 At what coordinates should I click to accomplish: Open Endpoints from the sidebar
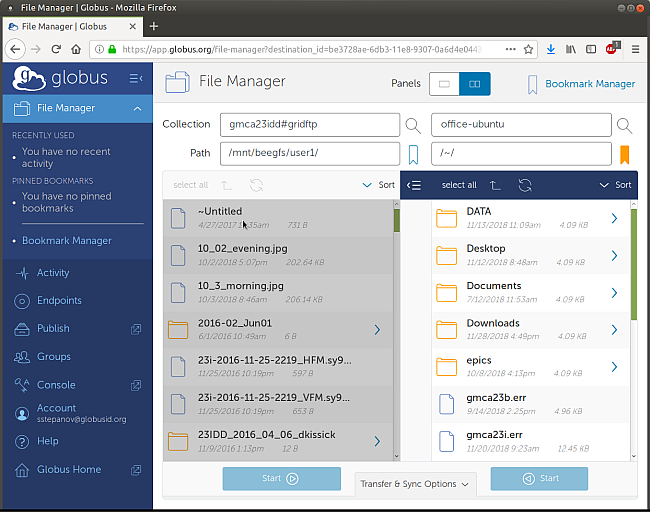59,301
